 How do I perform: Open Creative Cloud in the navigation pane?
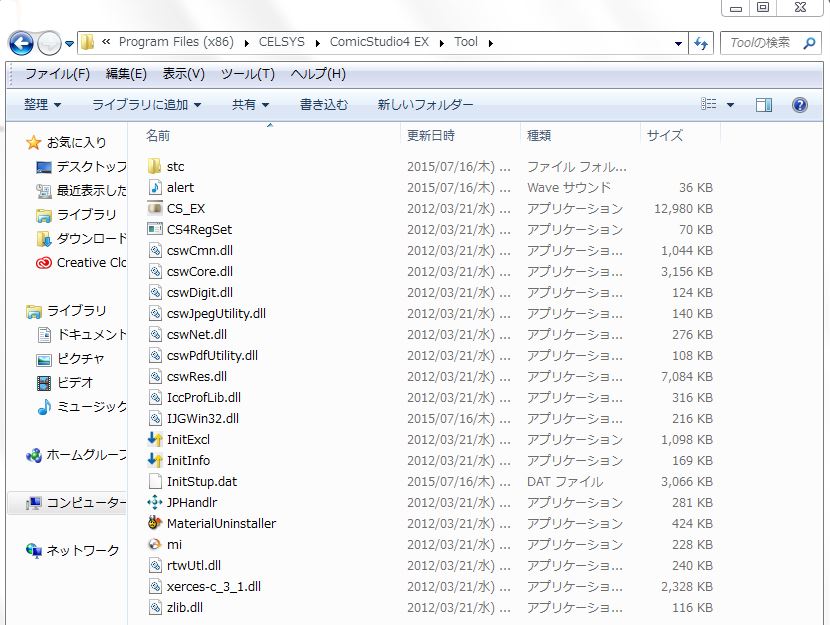(x=92, y=262)
